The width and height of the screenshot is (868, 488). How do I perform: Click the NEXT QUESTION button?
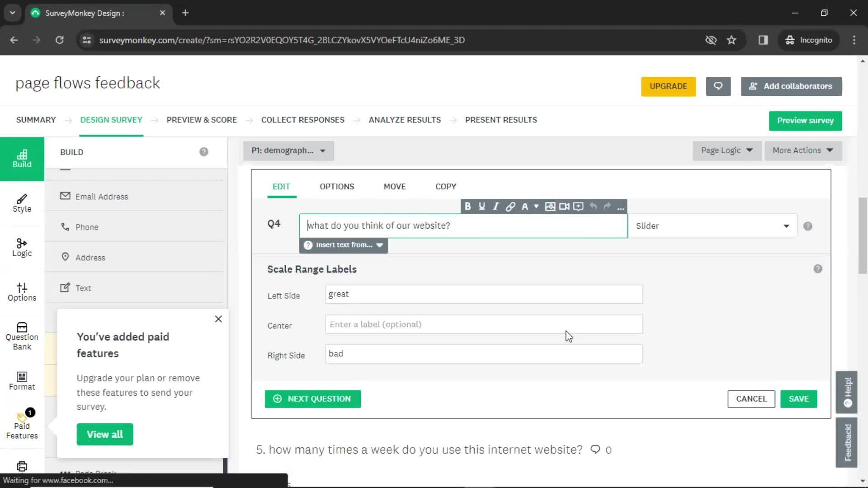[313, 399]
